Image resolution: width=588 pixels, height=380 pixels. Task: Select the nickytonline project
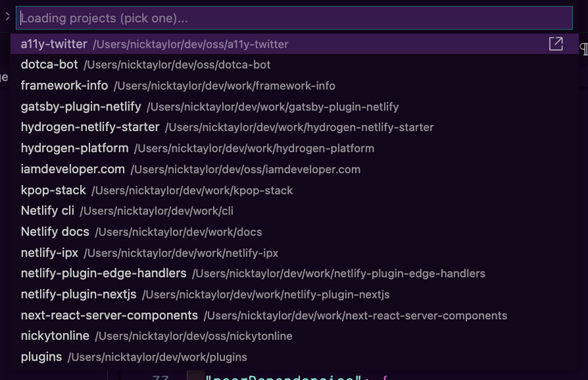coord(295,336)
